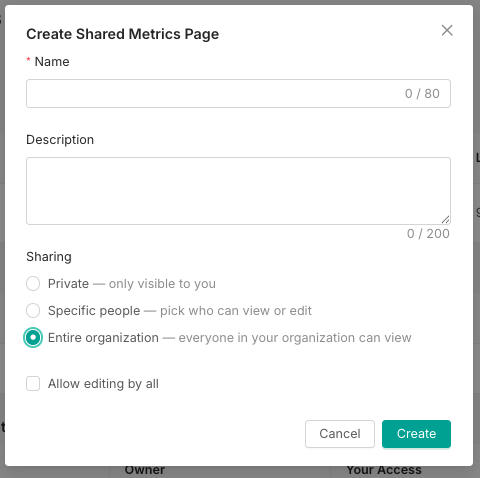Screen dimensions: 480x478
Task: Click the Description field label
Action: pyautogui.click(x=60, y=140)
